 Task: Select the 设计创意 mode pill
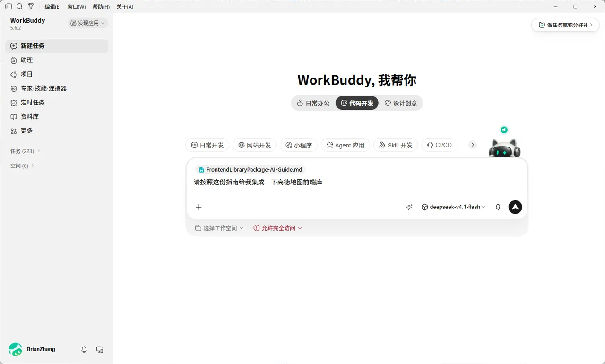[x=401, y=103]
